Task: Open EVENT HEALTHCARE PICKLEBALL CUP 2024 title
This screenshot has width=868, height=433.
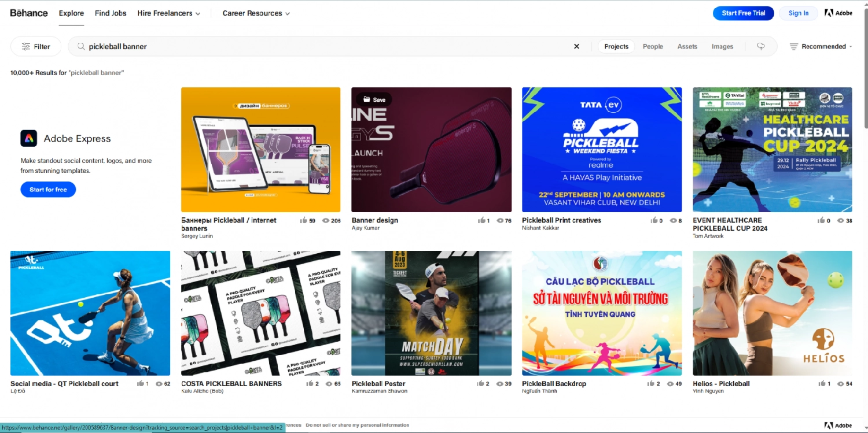Action: pos(730,224)
